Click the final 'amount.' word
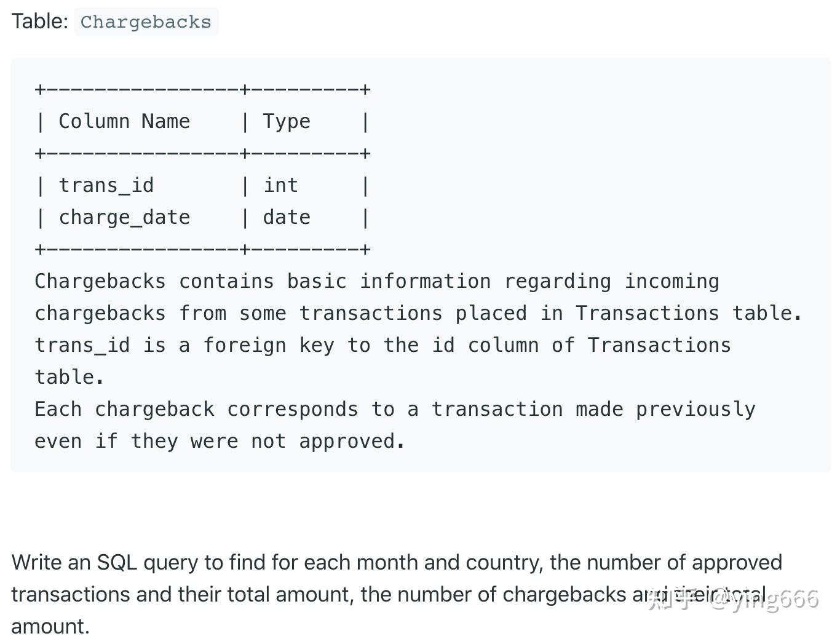The height and width of the screenshot is (636, 840). point(50,626)
